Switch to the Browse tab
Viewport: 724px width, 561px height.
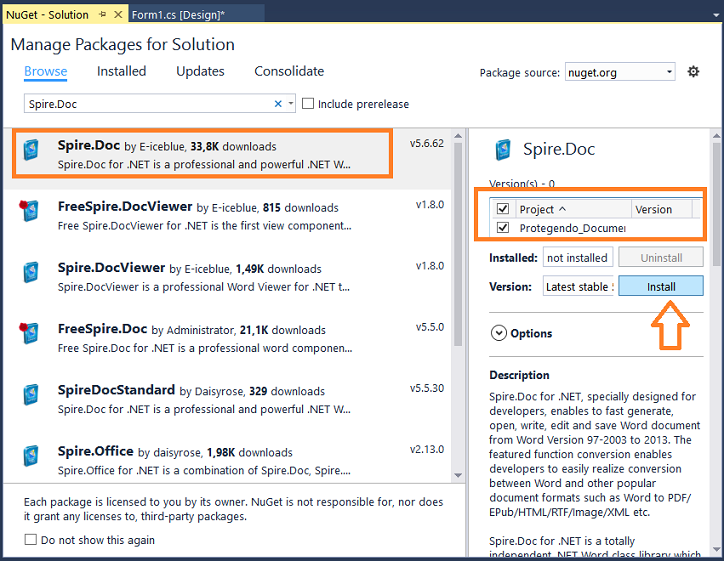(x=46, y=71)
